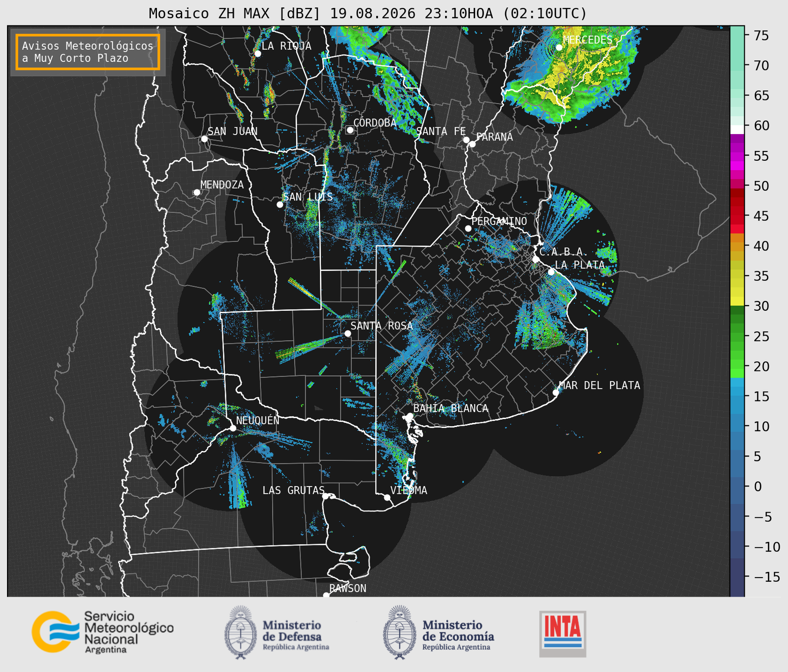The image size is (788, 672).
Task: Click the INTA logo
Action: point(563,634)
